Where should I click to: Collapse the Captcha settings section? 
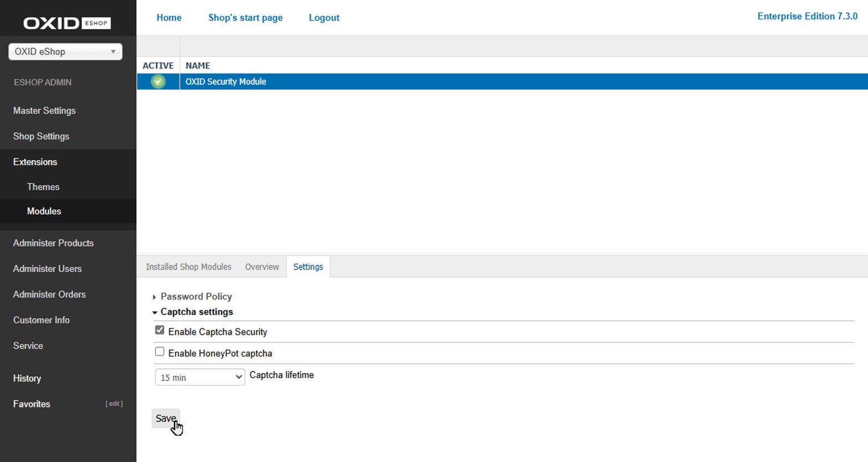[196, 312]
